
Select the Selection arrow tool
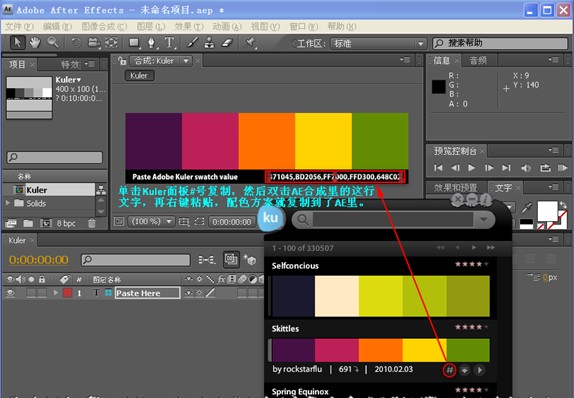[x=17, y=43]
